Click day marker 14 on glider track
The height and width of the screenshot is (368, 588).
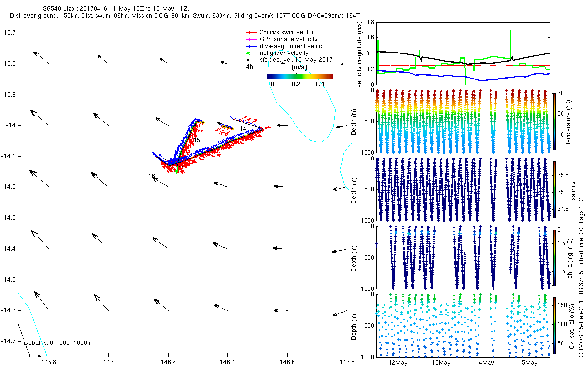tap(243, 129)
